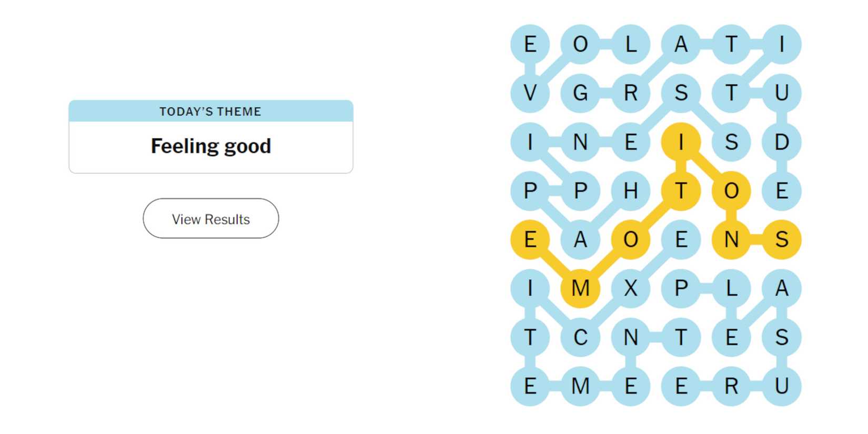Click the yellow O tile next to M
The width and height of the screenshot is (868, 434).
631,240
